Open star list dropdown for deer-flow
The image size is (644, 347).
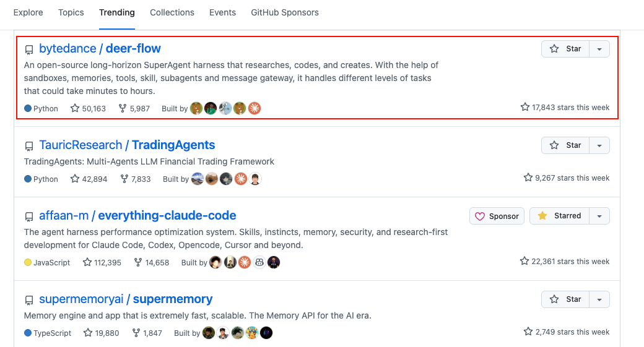pyautogui.click(x=599, y=49)
